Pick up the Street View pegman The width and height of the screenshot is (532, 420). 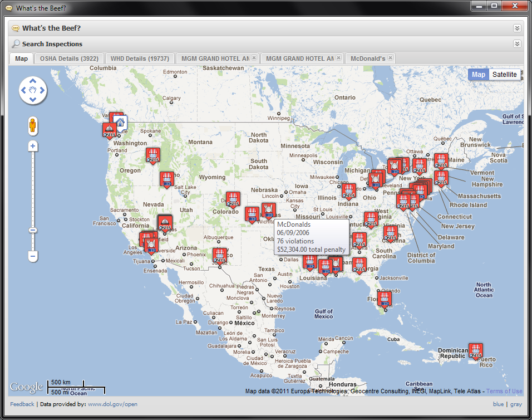(33, 126)
